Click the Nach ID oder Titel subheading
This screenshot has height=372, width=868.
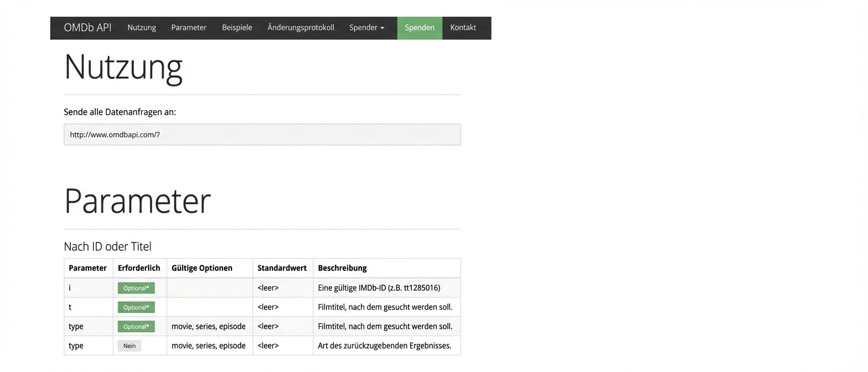[x=107, y=247]
